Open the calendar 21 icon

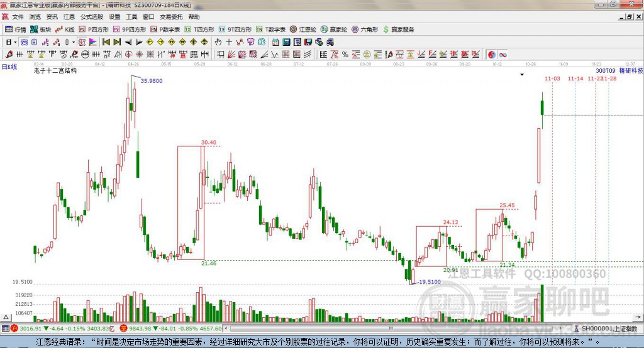pyautogui.click(x=275, y=42)
